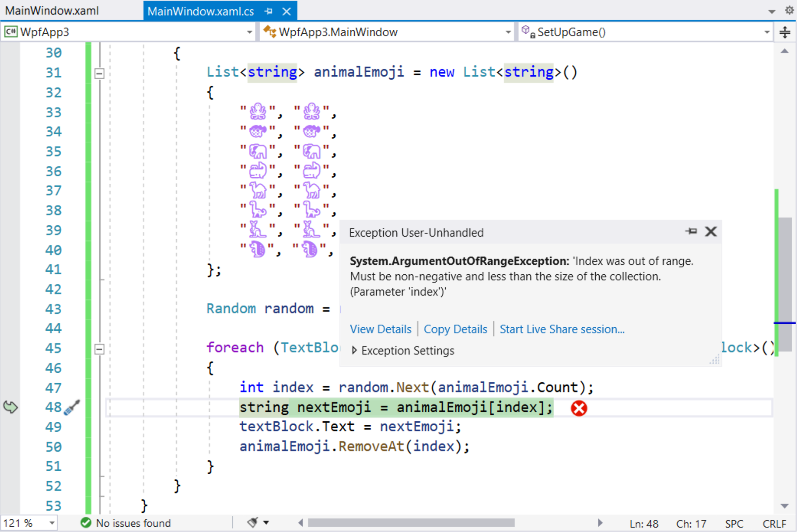Close the MainWindow.xaml.cs tab
Viewport: 797px width, 532px height.
(x=287, y=11)
